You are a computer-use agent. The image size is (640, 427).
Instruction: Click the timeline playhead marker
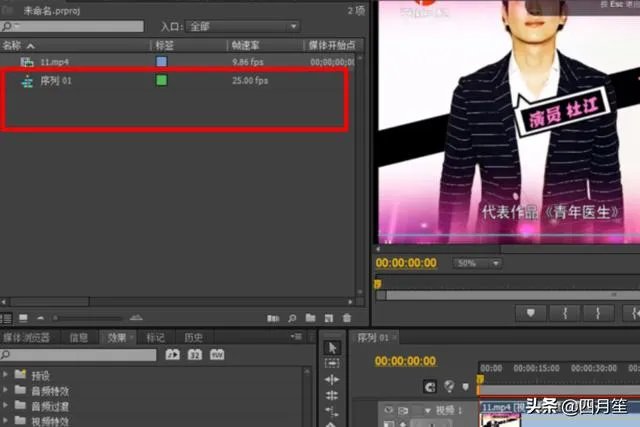point(480,380)
